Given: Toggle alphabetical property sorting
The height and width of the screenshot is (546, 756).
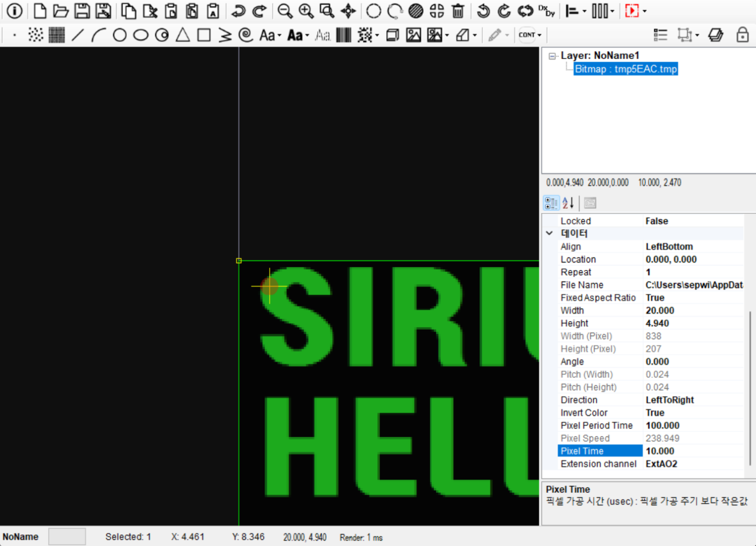Looking at the screenshot, I should 568,203.
